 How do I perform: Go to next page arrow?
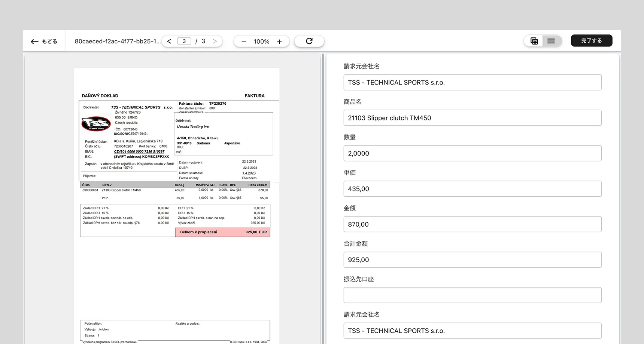point(215,42)
